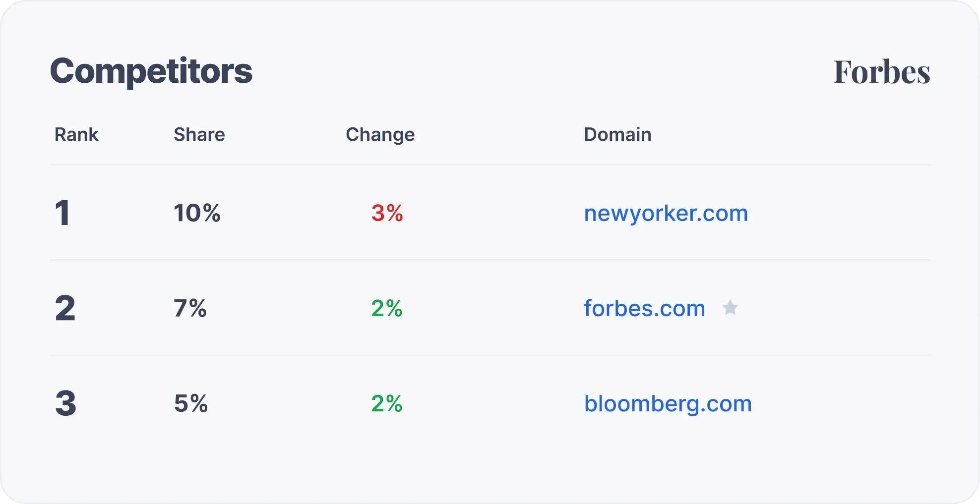Toggle the favorite star on forbes.com row

[x=731, y=308]
